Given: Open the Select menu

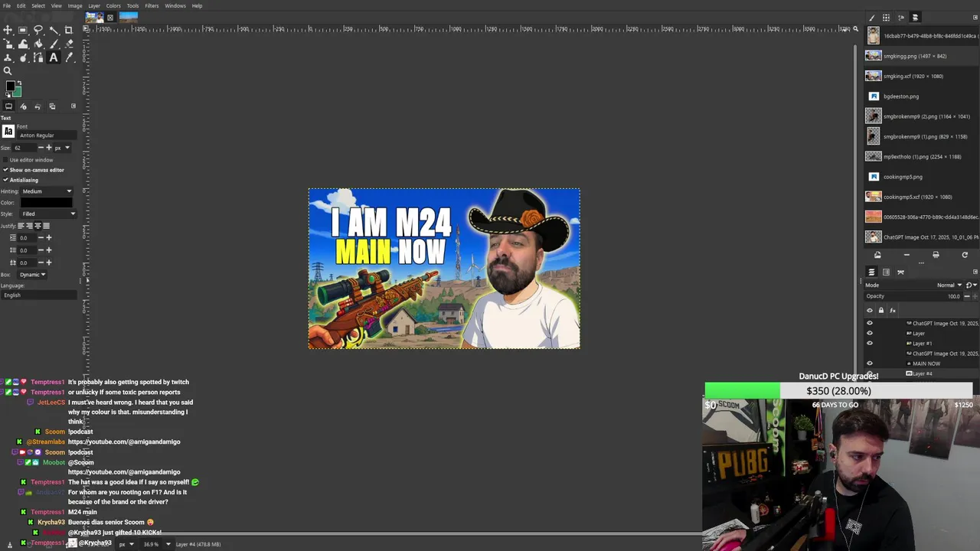Looking at the screenshot, I should tap(38, 5).
